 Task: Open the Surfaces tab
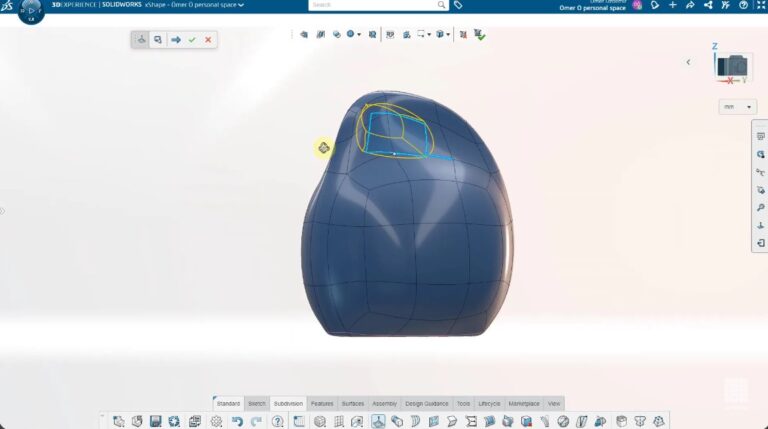pos(352,403)
